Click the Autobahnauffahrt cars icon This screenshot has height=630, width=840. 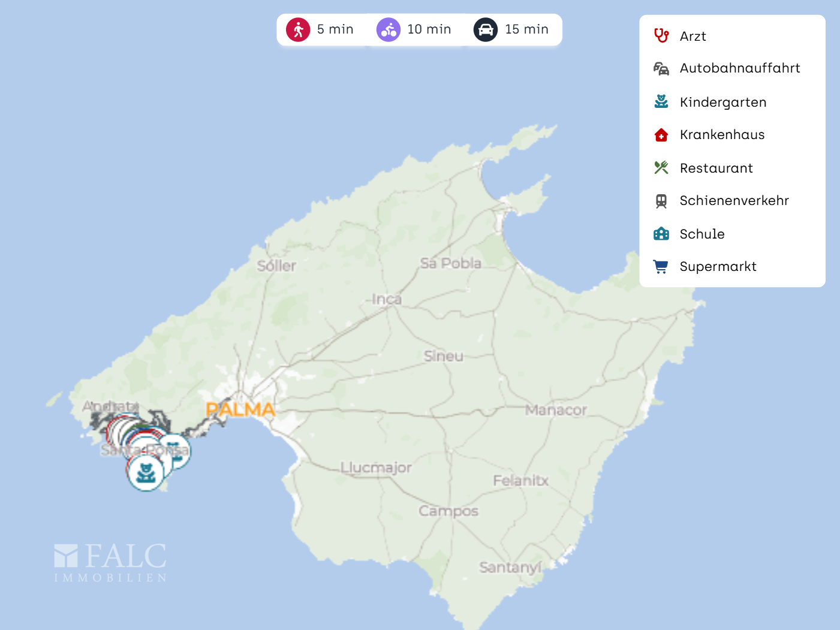tap(661, 69)
